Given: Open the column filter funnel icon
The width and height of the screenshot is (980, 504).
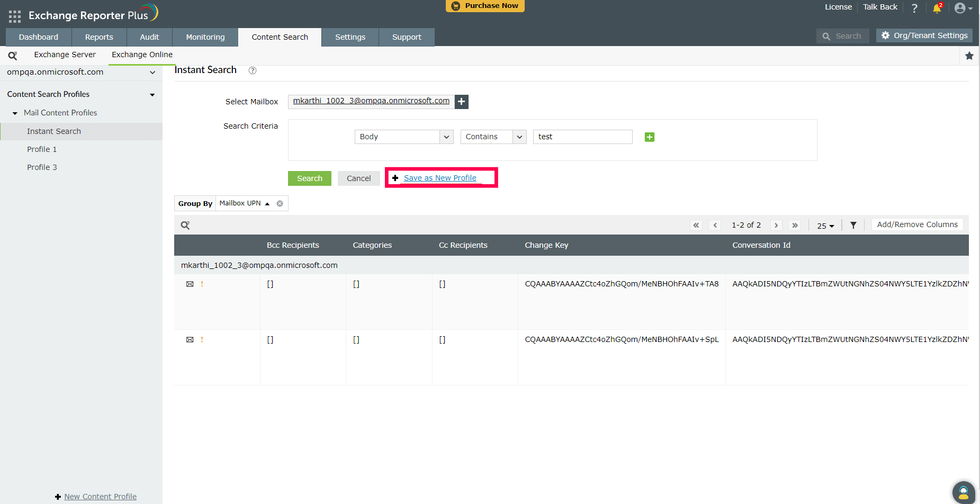Looking at the screenshot, I should point(853,224).
